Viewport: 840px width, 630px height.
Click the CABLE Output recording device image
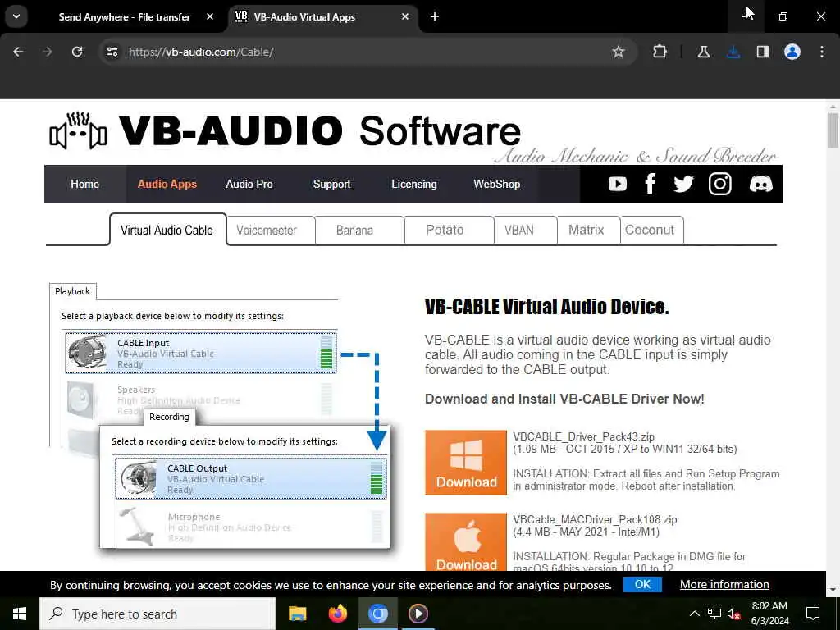[x=138, y=478]
